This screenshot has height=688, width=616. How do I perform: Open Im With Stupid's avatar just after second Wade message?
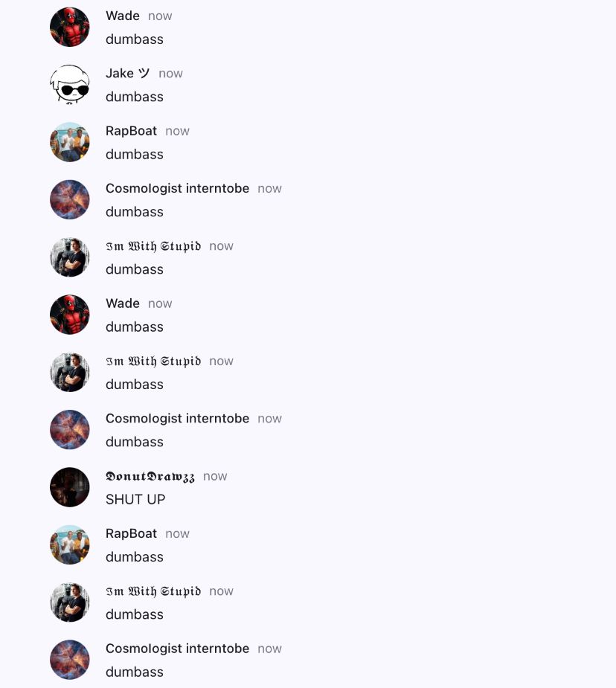coord(70,372)
